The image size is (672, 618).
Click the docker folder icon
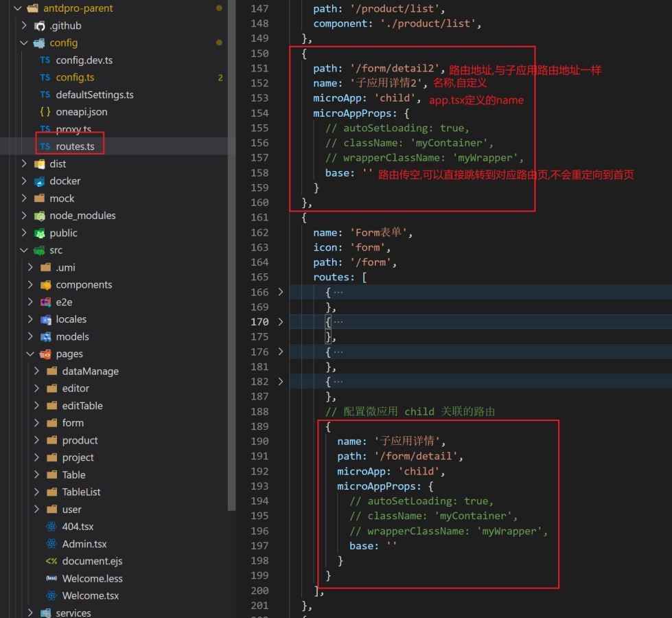(x=39, y=181)
